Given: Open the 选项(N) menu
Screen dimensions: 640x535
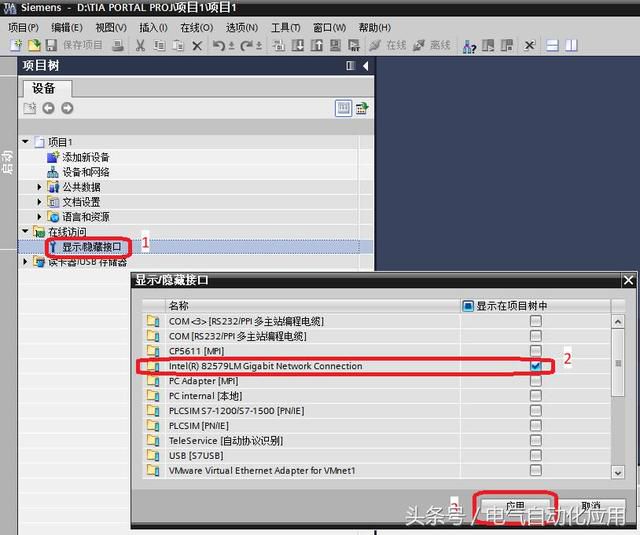Looking at the screenshot, I should 242,28.
